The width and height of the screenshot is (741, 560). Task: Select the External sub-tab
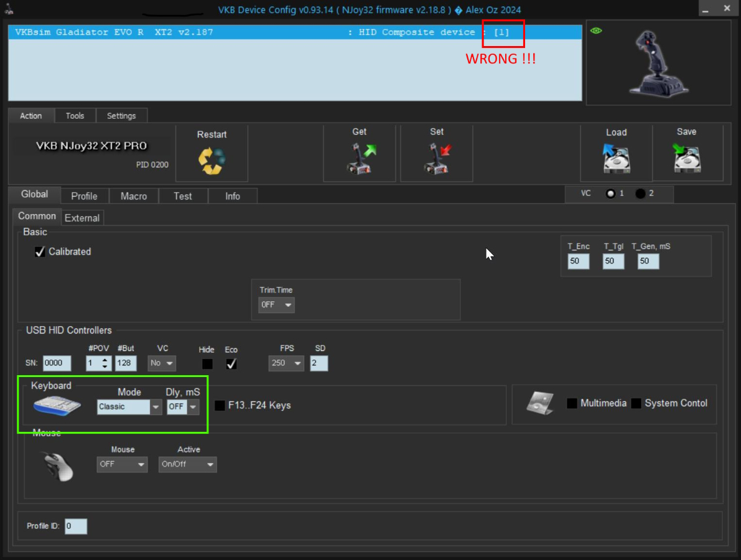tap(82, 218)
